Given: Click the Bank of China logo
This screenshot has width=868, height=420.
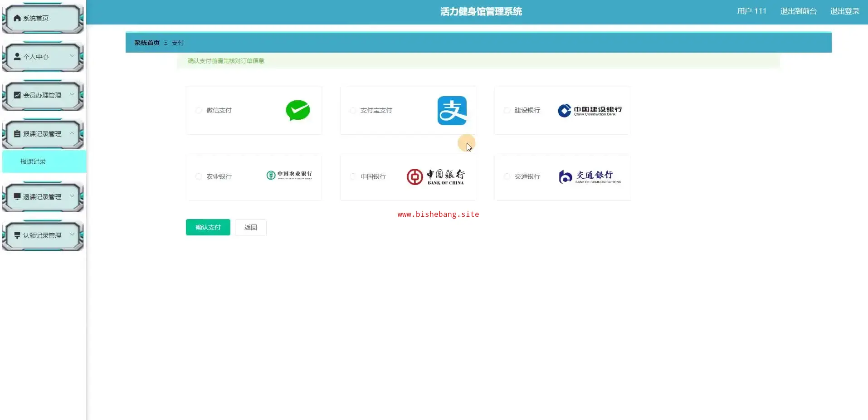Looking at the screenshot, I should [436, 177].
